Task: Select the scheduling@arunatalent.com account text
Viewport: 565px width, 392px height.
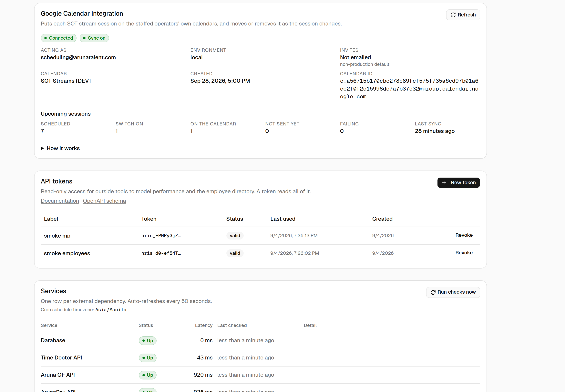Action: (78, 57)
